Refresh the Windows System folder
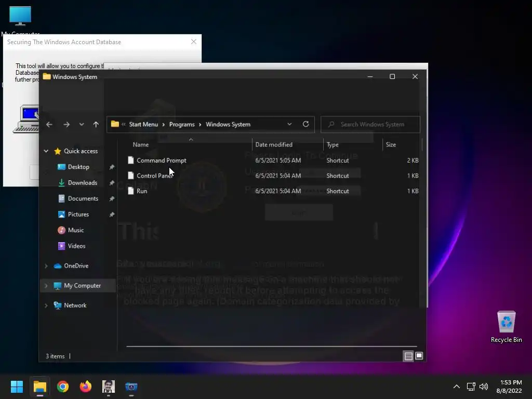The height and width of the screenshot is (399, 532). 305,124
